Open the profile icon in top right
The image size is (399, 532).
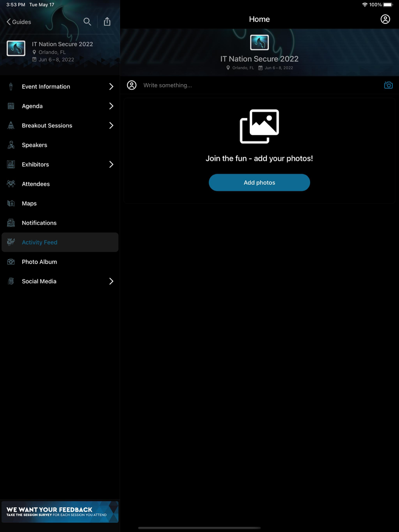coord(385,19)
